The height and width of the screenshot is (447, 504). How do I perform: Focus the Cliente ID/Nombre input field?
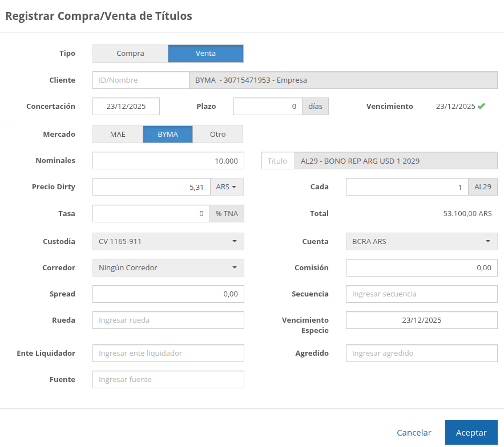click(140, 80)
